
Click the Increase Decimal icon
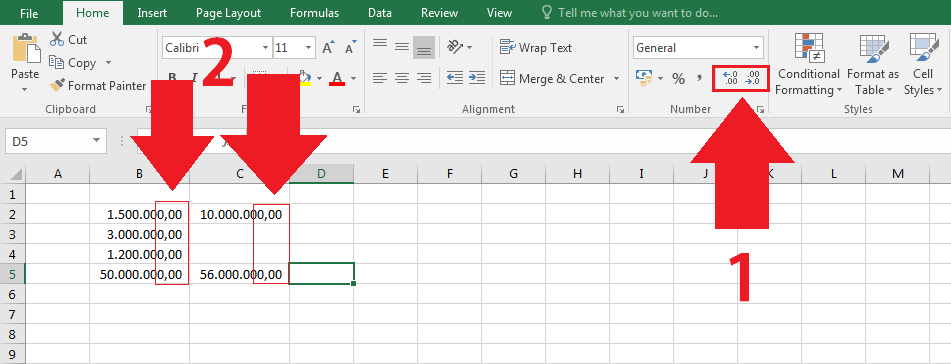(730, 78)
